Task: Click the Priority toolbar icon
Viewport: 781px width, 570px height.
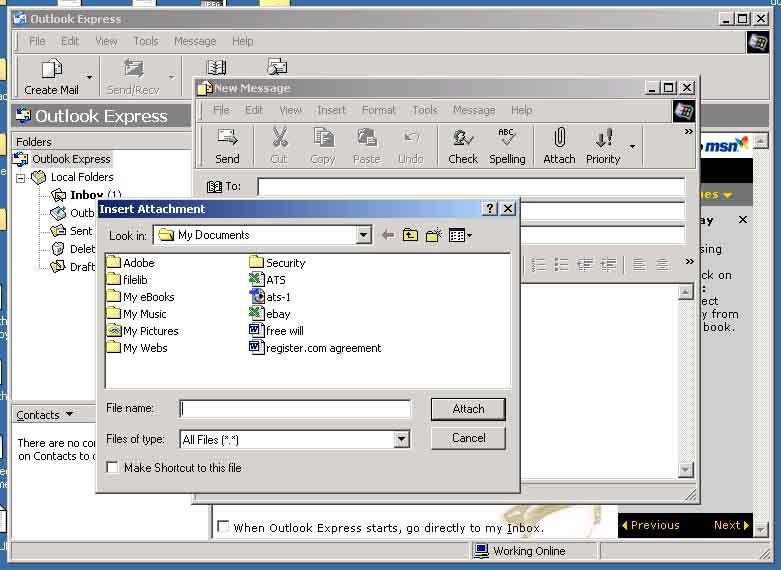Action: point(604,138)
